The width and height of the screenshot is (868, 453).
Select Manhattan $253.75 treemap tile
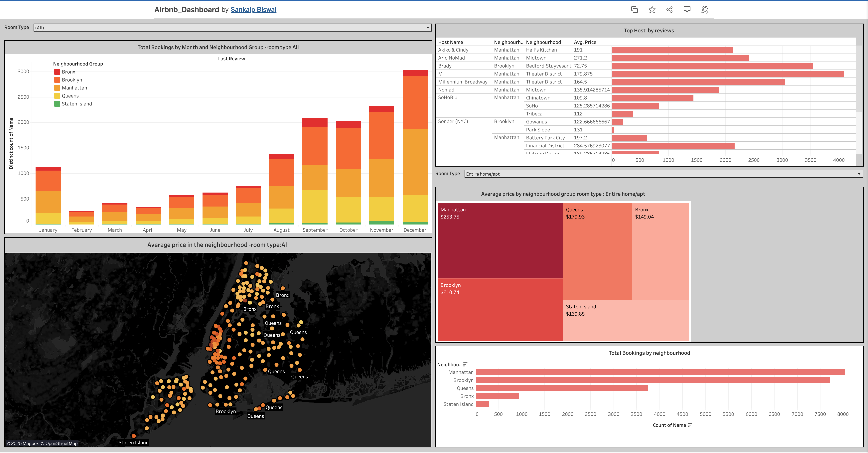point(500,240)
